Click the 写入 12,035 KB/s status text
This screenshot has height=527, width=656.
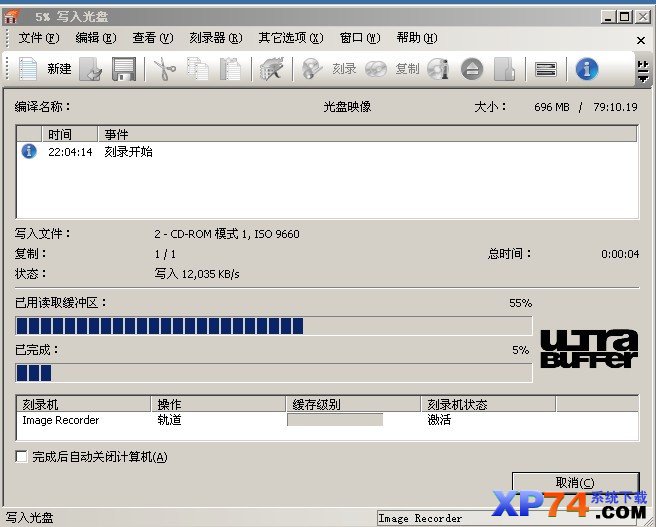point(197,274)
